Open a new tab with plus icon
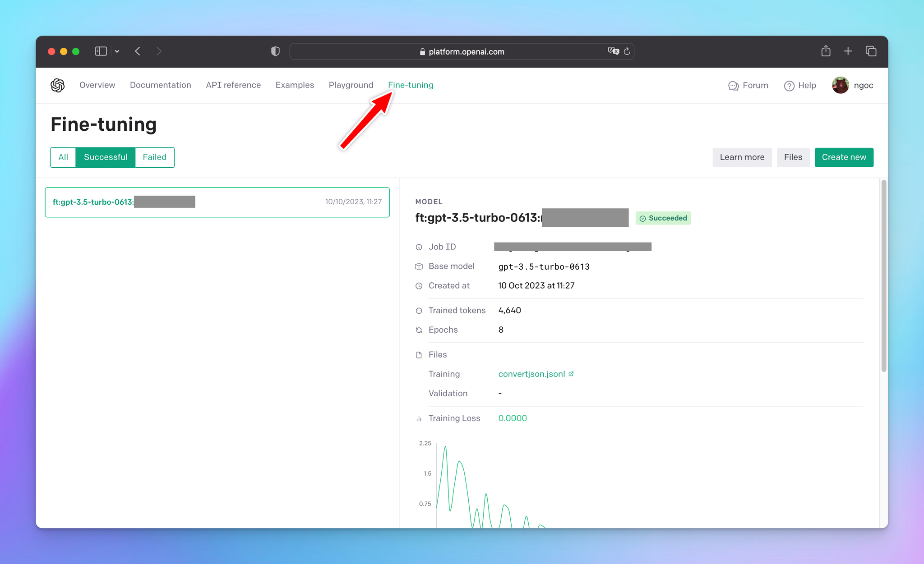The image size is (924, 564). (848, 51)
